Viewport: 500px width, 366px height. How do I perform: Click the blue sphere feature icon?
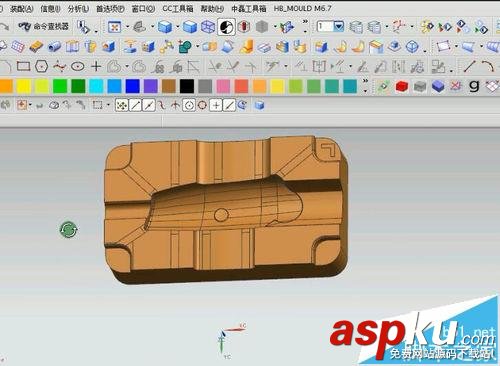412,47
